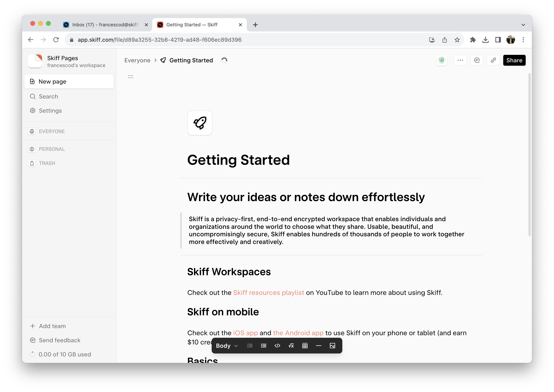Image resolution: width=554 pixels, height=392 pixels.
Task: Toggle the Trash section in the sidebar
Action: pyautogui.click(x=47, y=163)
